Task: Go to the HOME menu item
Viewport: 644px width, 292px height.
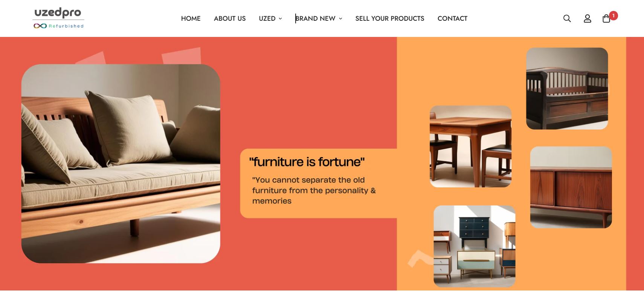Action: 191,18
